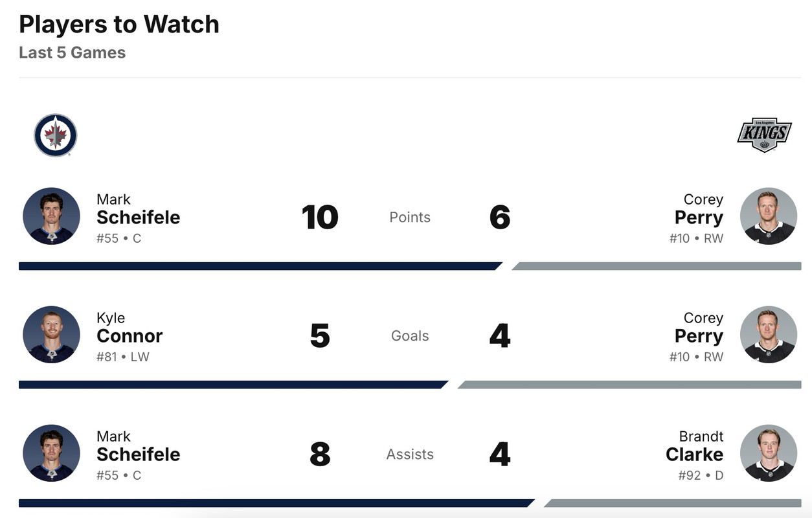Click the Points stat label
The width and height of the screenshot is (812, 518).
click(x=410, y=218)
